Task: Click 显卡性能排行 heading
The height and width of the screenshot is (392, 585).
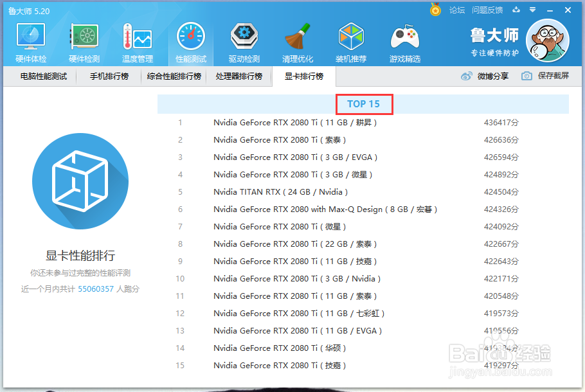Action: click(x=80, y=256)
